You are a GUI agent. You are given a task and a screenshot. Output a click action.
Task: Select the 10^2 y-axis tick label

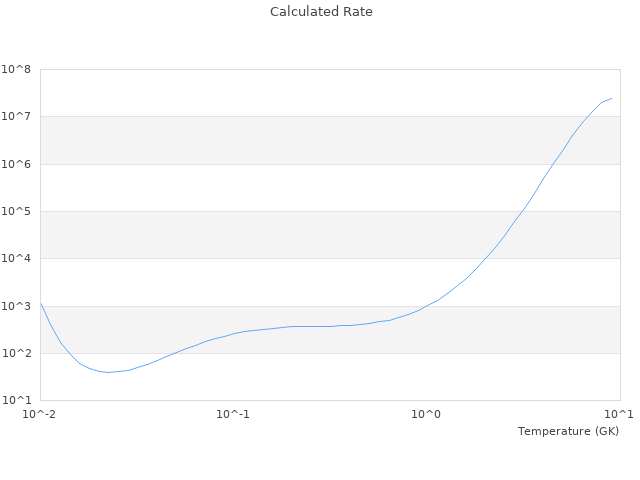(x=17, y=354)
